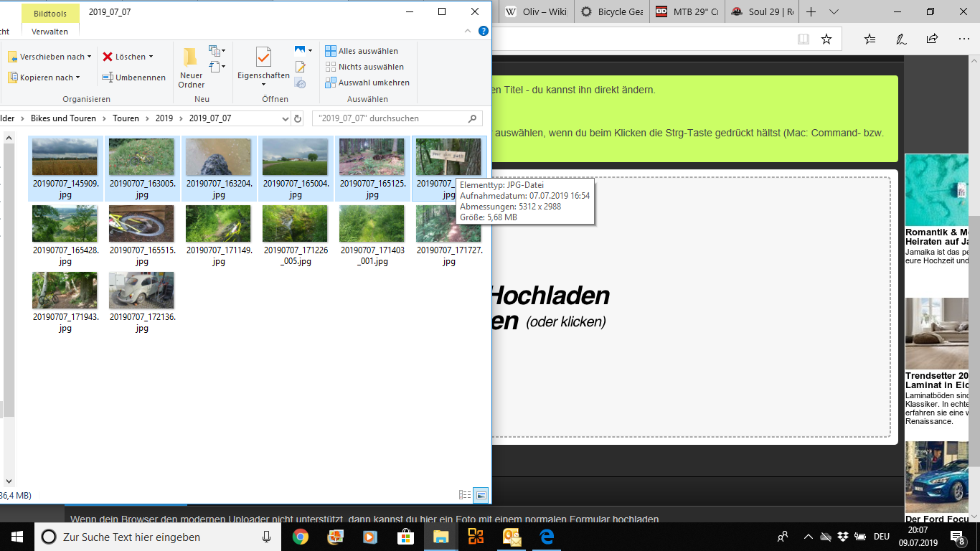
Task: Select thumbnail 20190707_172136.jpg of the car
Action: click(141, 291)
